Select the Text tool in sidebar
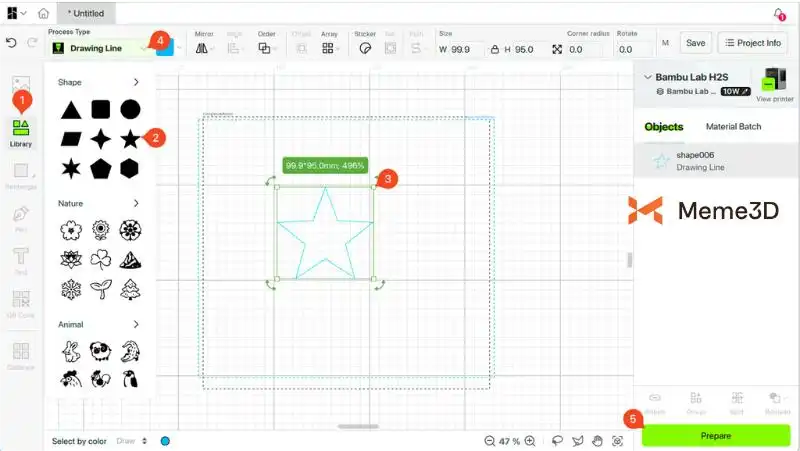 20,260
